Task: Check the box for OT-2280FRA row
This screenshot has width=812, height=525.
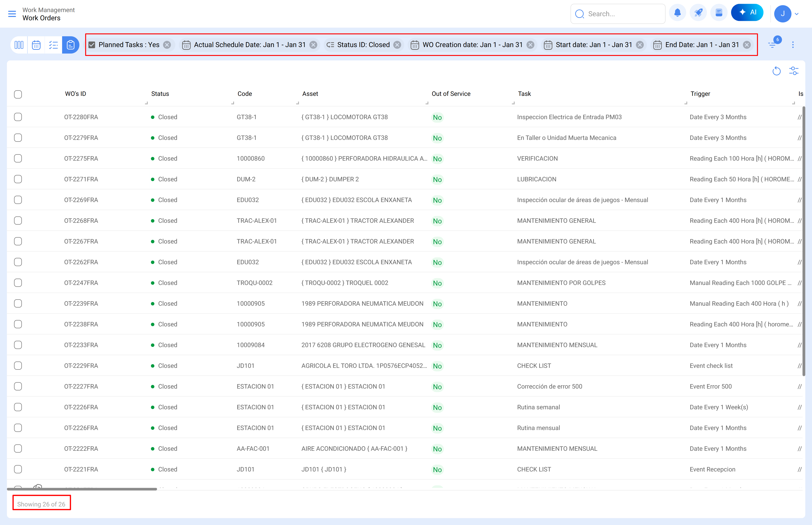Action: 18,117
